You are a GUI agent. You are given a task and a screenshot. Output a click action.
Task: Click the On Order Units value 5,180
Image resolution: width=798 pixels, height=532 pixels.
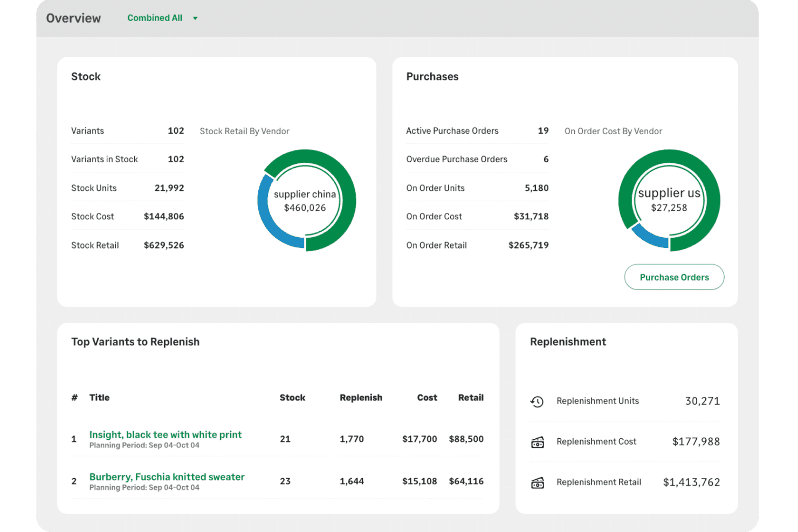click(536, 188)
